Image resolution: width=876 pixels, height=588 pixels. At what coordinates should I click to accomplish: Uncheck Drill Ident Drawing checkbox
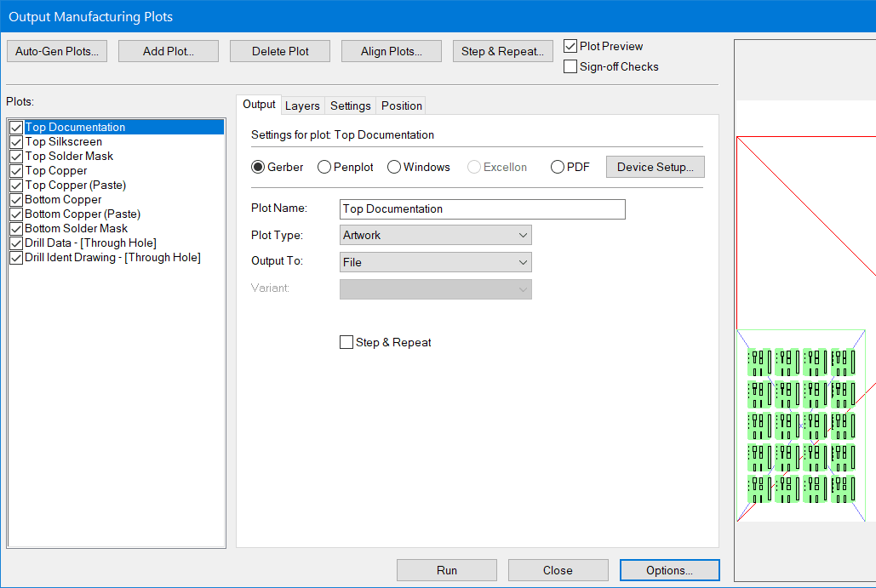[x=16, y=258]
